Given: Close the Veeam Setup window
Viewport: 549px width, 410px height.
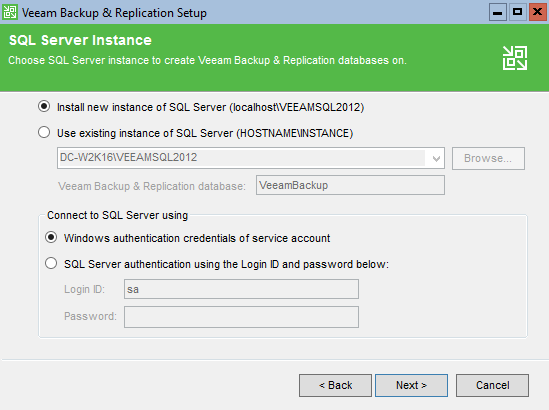Looking at the screenshot, I should pos(537,13).
